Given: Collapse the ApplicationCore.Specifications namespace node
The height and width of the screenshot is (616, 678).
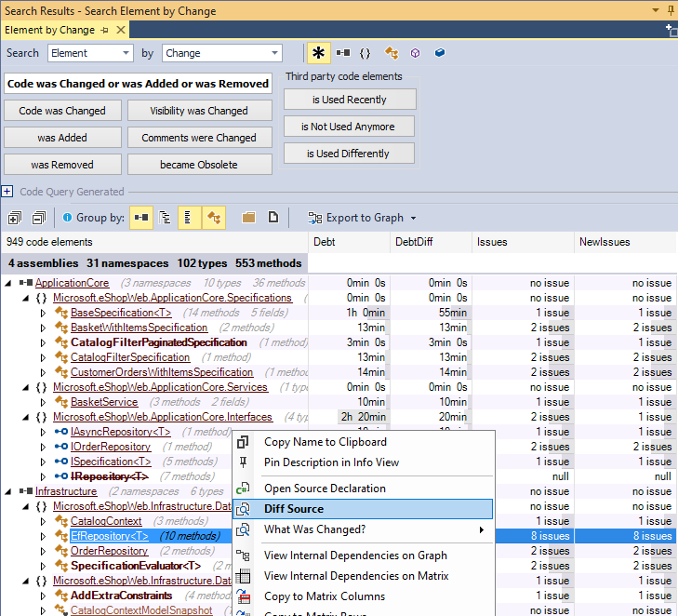Looking at the screenshot, I should (26, 298).
